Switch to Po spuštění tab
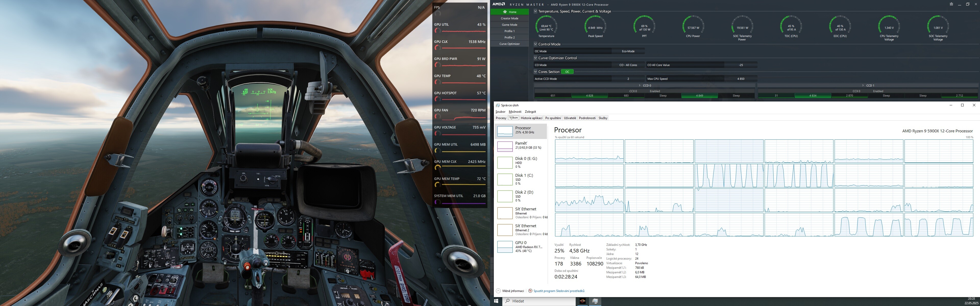 553,118
